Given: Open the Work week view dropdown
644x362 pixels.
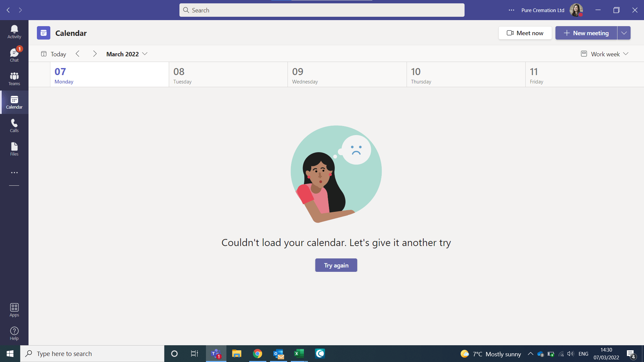Looking at the screenshot, I should 605,54.
